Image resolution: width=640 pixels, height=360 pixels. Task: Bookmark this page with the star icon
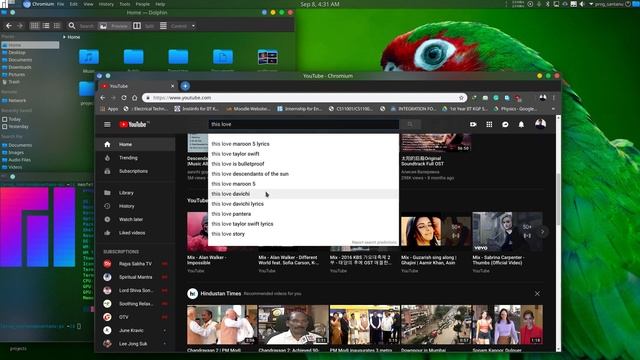pyautogui.click(x=461, y=98)
